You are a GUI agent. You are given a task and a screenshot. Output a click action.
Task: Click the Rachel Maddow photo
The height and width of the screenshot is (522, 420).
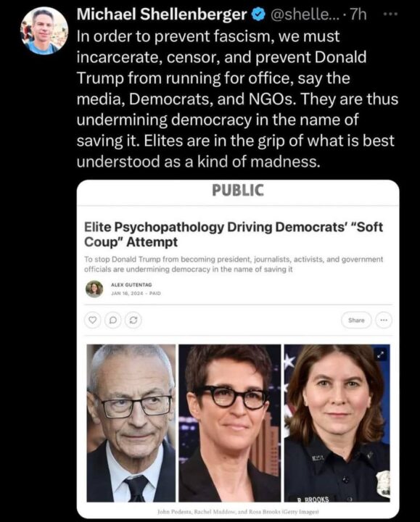pyautogui.click(x=230, y=423)
